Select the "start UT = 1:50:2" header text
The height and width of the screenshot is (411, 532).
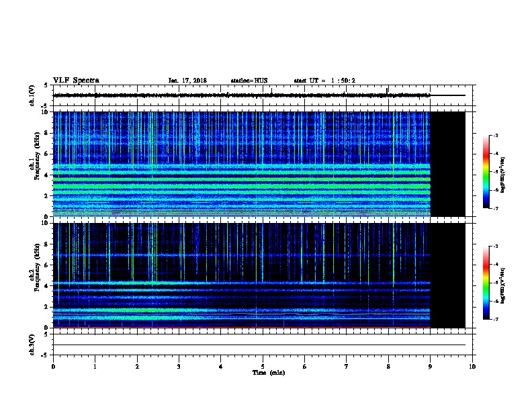[x=324, y=81]
